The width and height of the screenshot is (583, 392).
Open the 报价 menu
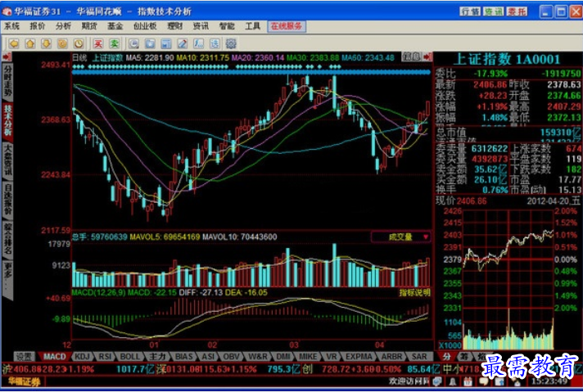pos(37,26)
